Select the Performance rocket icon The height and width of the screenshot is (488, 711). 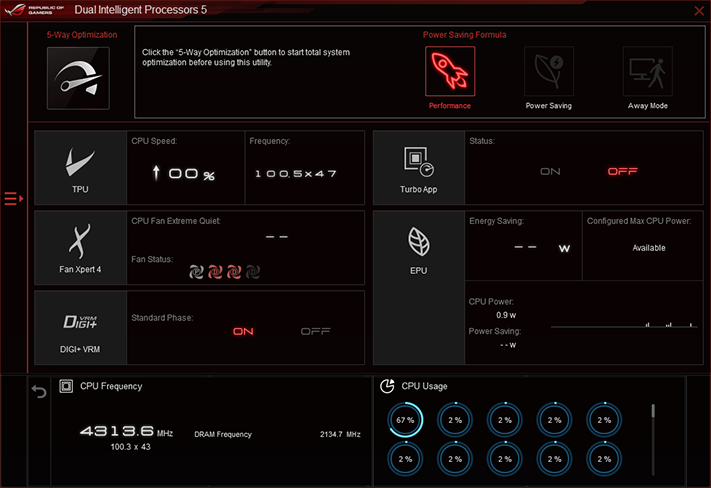pos(450,71)
